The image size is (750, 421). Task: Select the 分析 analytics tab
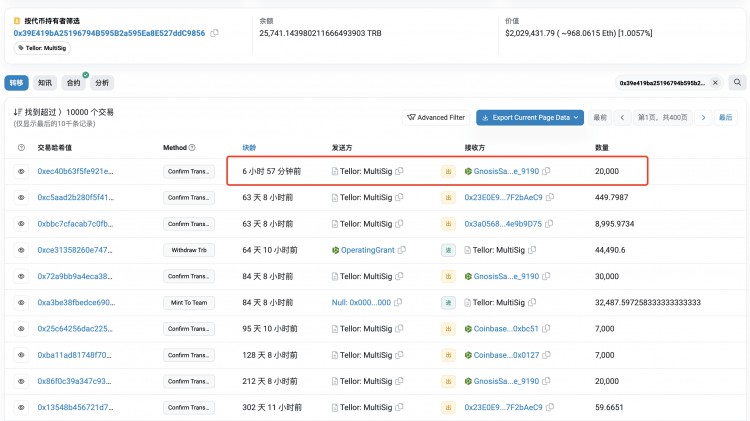[x=102, y=83]
